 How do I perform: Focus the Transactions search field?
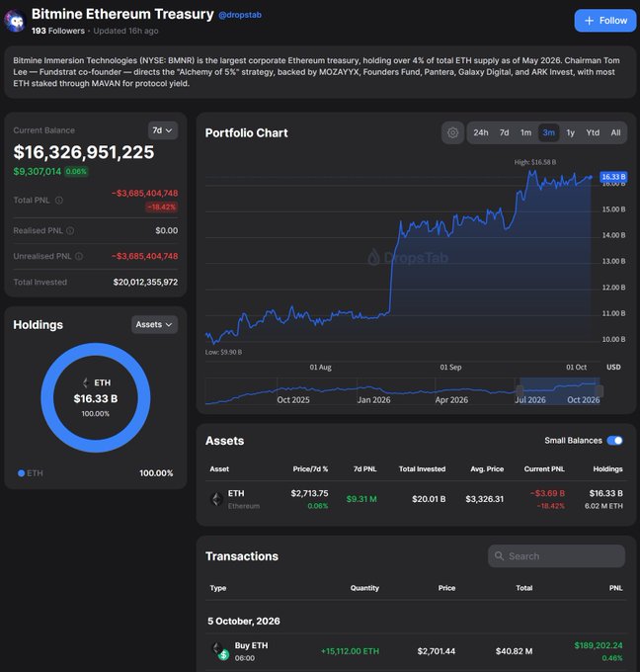[x=556, y=555]
